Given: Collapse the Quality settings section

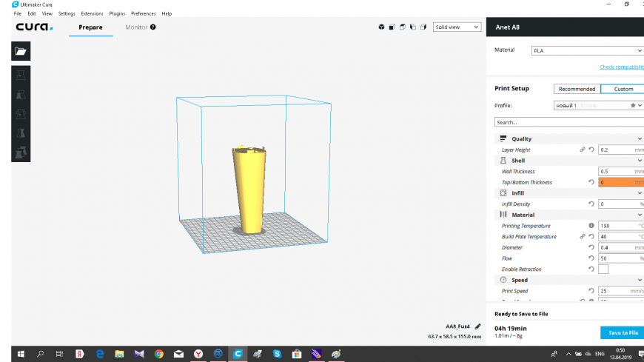Looking at the screenshot, I should click(x=569, y=139).
